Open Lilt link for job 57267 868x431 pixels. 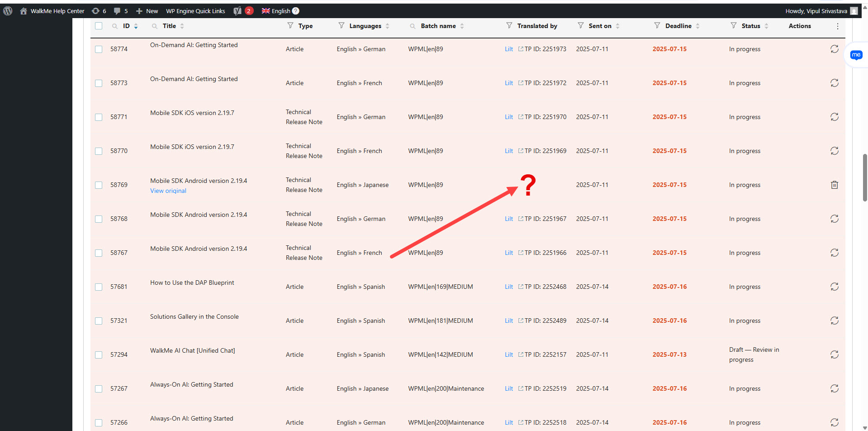(509, 388)
